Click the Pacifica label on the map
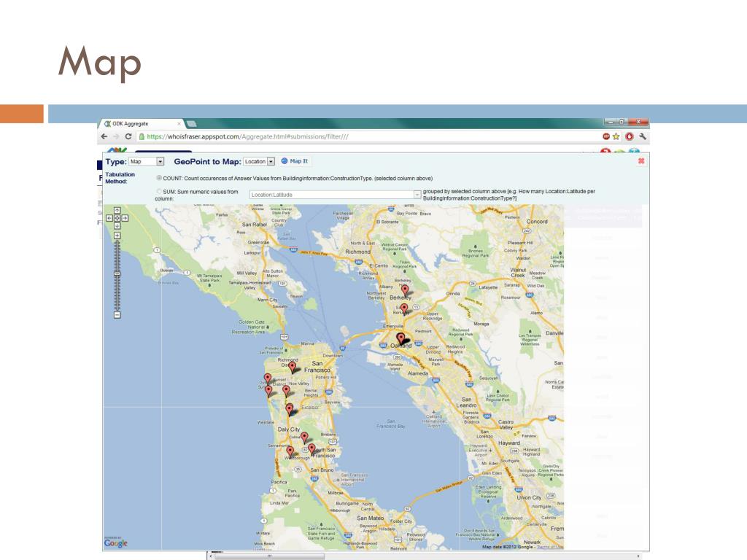The height and width of the screenshot is (560, 747). [x=279, y=482]
